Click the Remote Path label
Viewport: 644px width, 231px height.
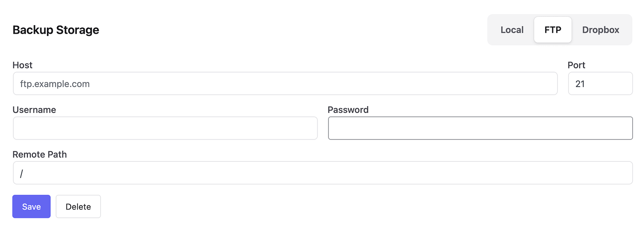point(40,154)
